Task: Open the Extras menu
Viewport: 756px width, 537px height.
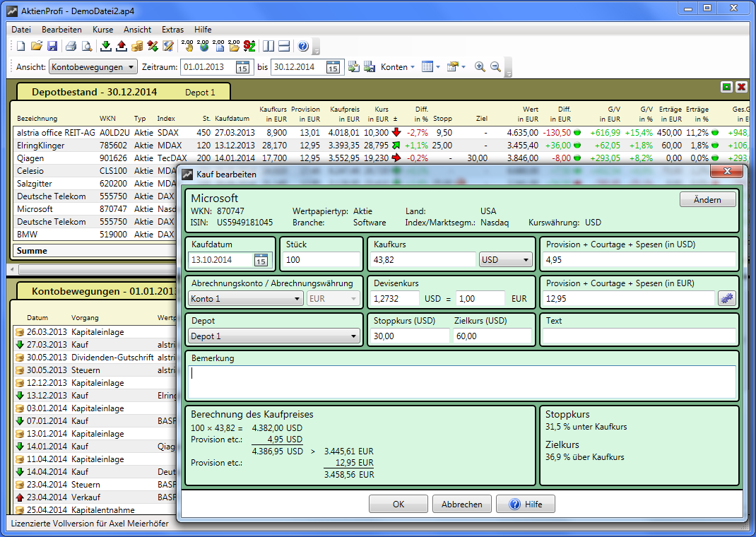Action: click(172, 30)
